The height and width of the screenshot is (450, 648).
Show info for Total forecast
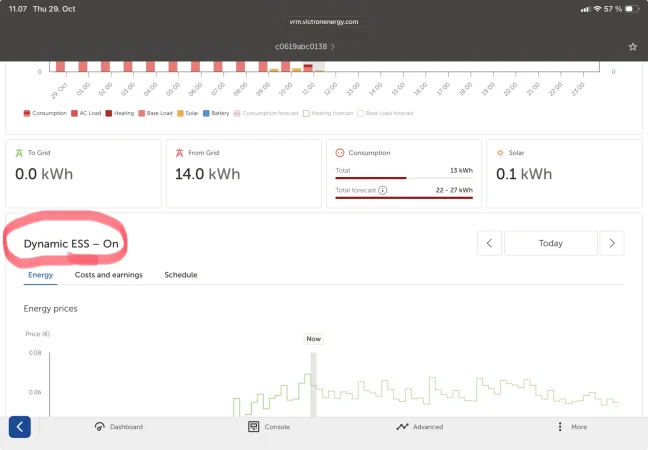point(383,190)
